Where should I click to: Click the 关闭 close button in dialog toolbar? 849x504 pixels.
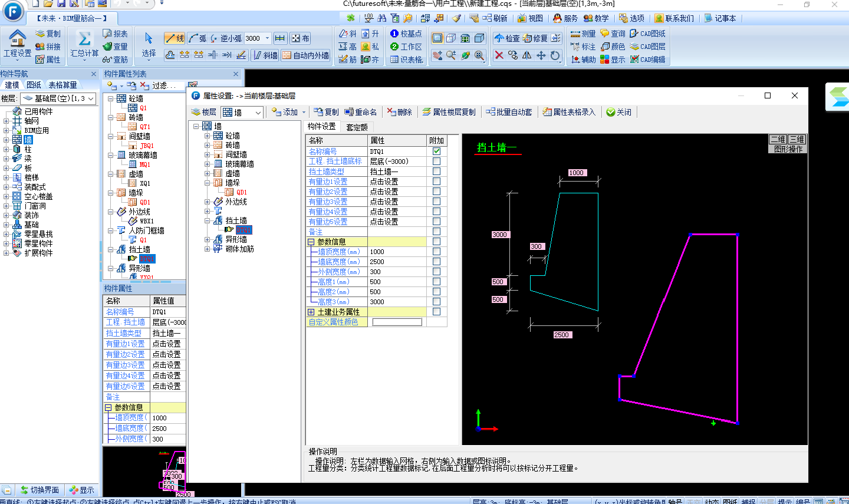(x=618, y=112)
